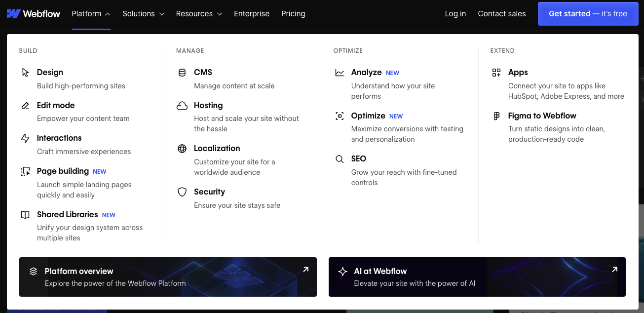The width and height of the screenshot is (644, 313).
Task: Click the Shared Libraries book icon
Action: tap(25, 215)
